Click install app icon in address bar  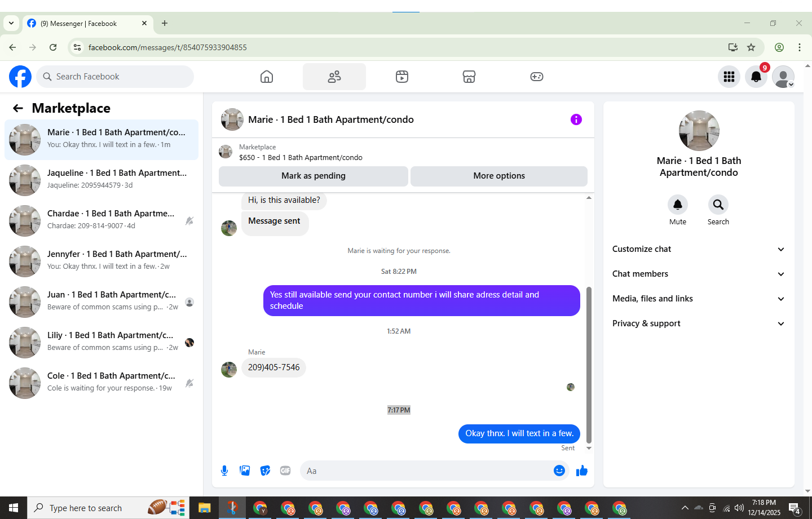pyautogui.click(x=733, y=47)
